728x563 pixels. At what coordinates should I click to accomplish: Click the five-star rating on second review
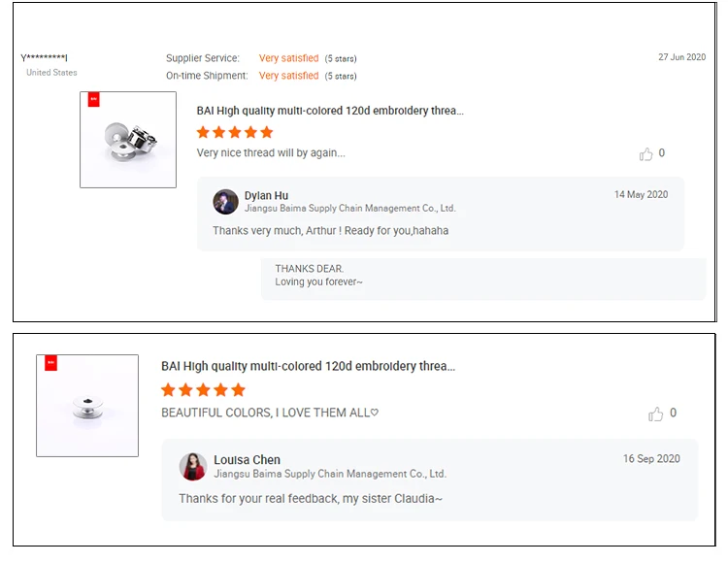(x=203, y=390)
